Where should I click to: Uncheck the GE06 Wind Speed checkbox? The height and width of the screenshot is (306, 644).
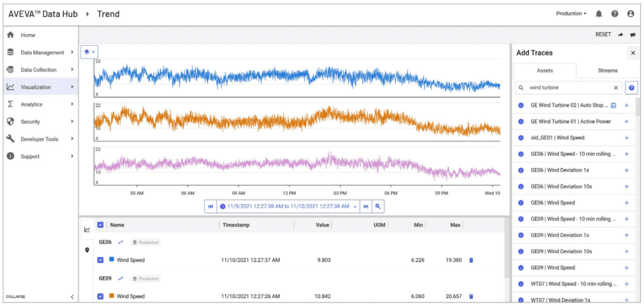coord(101,260)
